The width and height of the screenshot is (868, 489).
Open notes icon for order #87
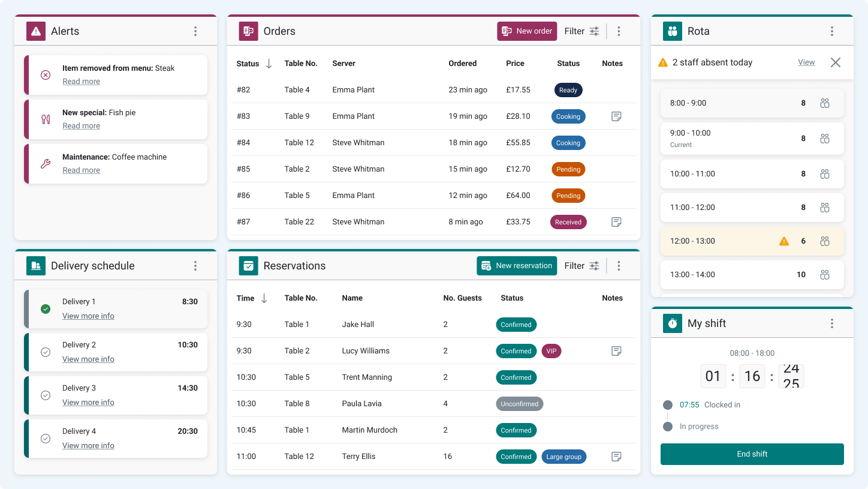pyautogui.click(x=616, y=222)
